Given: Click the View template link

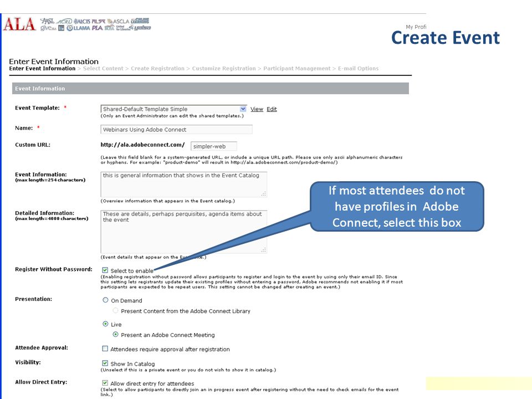Looking at the screenshot, I should [257, 109].
